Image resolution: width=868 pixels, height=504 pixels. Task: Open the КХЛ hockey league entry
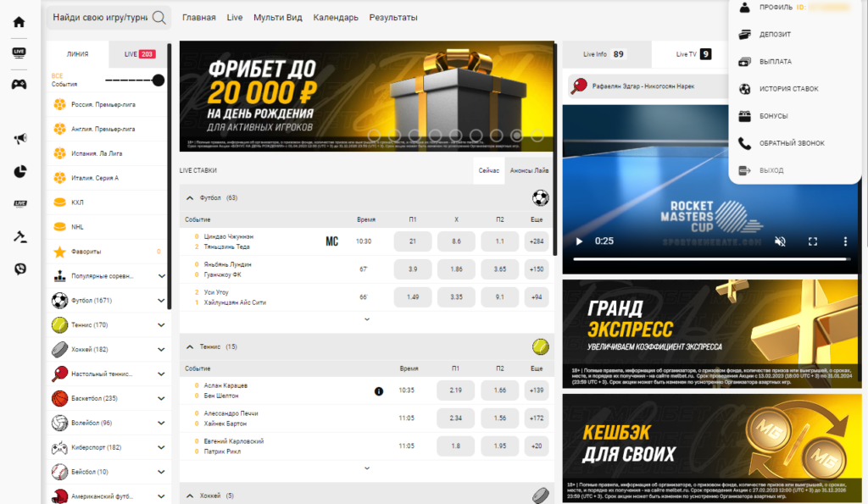point(107,202)
